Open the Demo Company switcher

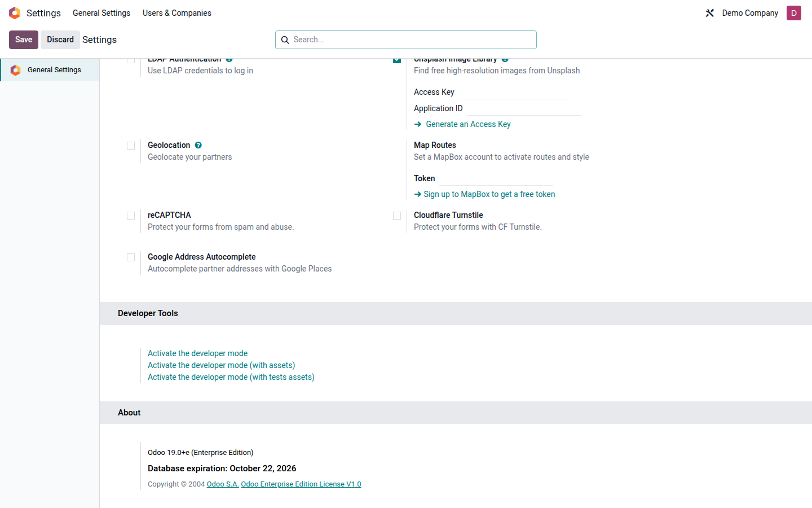[x=750, y=13]
